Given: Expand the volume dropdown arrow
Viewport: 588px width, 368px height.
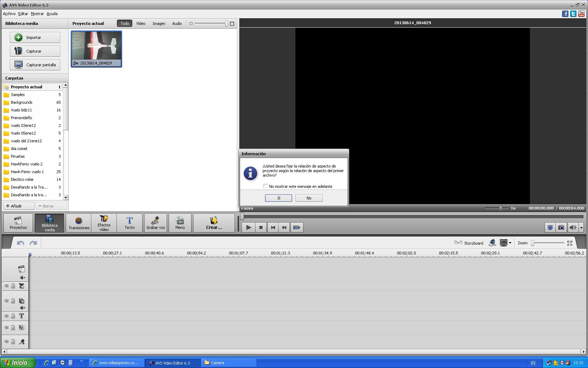Looking at the screenshot, I should [x=581, y=227].
